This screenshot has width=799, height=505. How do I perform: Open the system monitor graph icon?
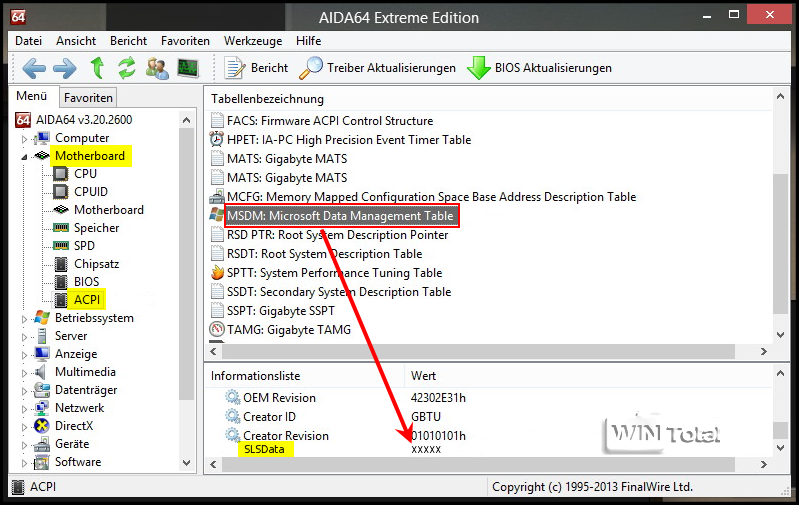pos(188,68)
